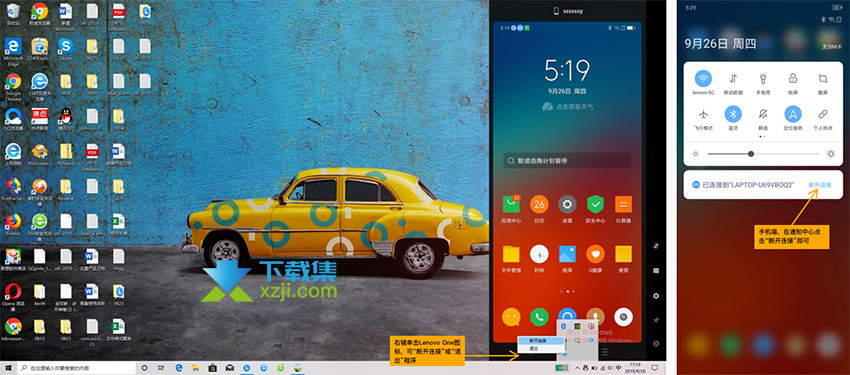
Task: Open the green Phone dialer app
Action: click(x=539, y=316)
